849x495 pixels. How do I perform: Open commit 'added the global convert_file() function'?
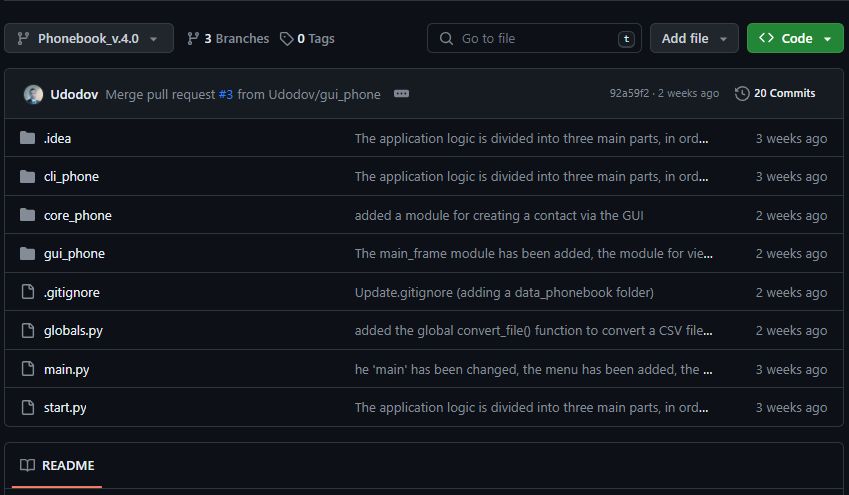coord(533,330)
